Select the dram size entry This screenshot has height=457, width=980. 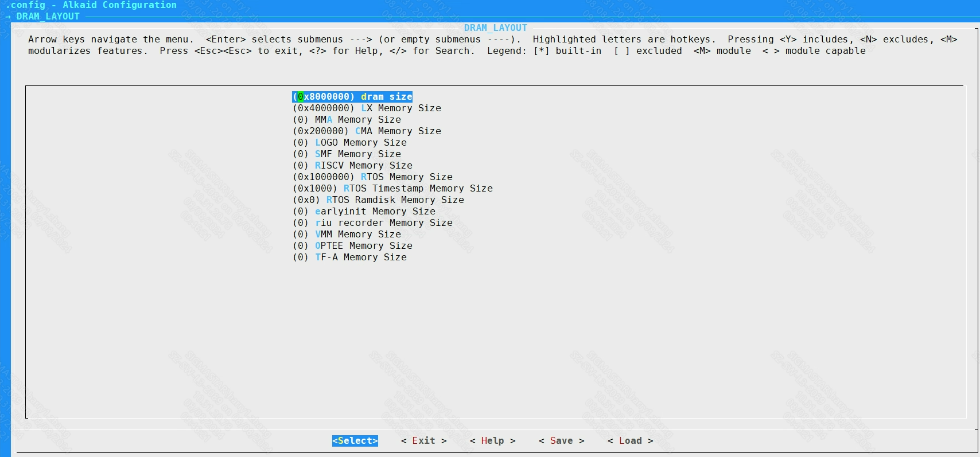coord(352,97)
